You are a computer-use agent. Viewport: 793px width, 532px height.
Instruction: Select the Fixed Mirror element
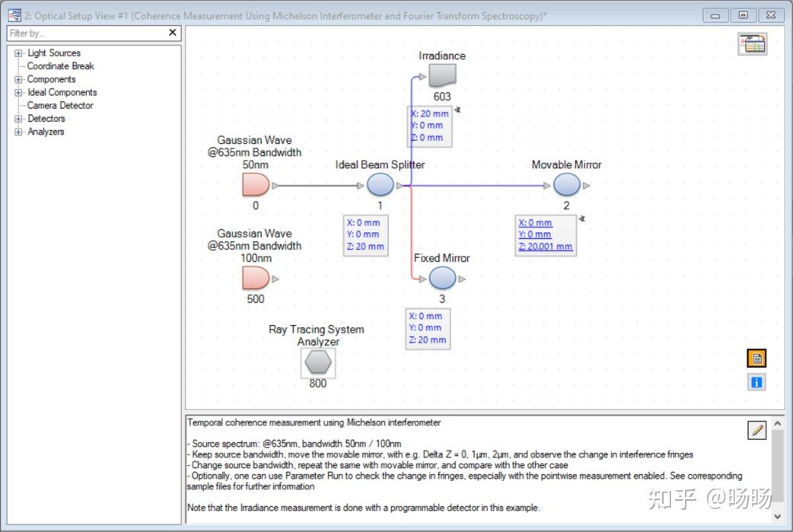tap(442, 278)
